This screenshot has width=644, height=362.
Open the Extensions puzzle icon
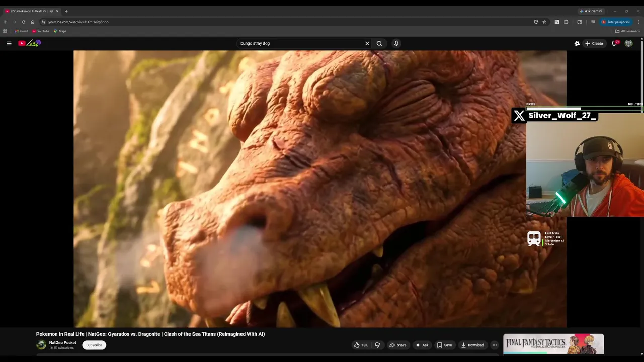pos(566,22)
